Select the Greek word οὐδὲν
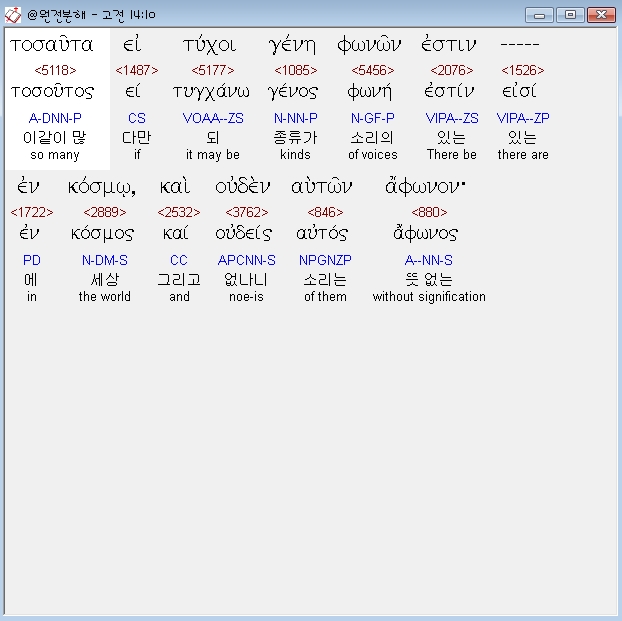Image resolution: width=622 pixels, height=621 pixels. (x=243, y=186)
